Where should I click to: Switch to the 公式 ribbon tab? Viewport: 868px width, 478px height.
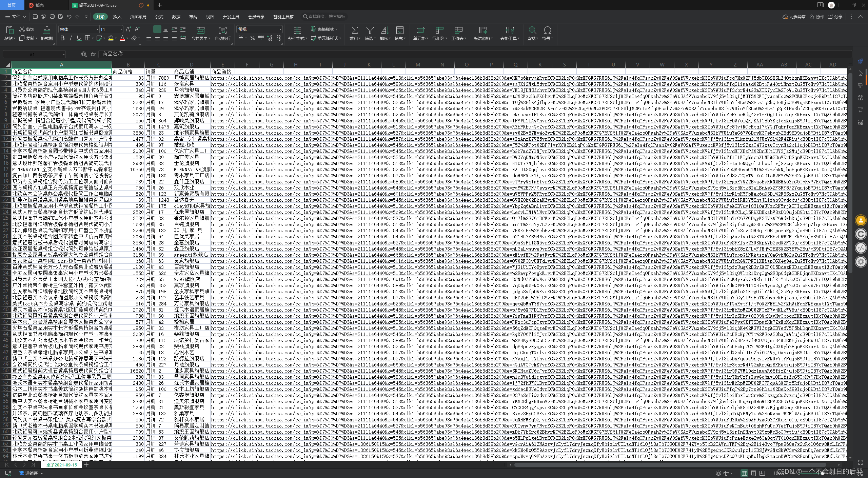coord(159,17)
